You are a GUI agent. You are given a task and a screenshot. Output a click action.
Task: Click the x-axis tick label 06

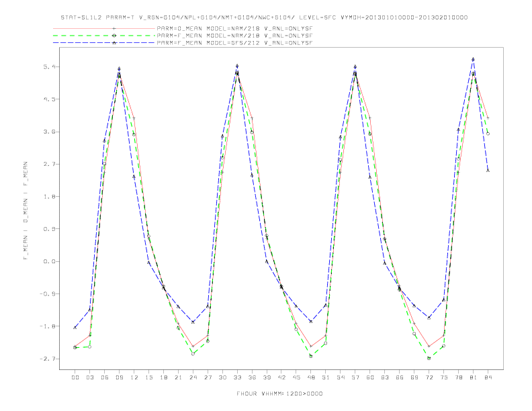[105, 377]
